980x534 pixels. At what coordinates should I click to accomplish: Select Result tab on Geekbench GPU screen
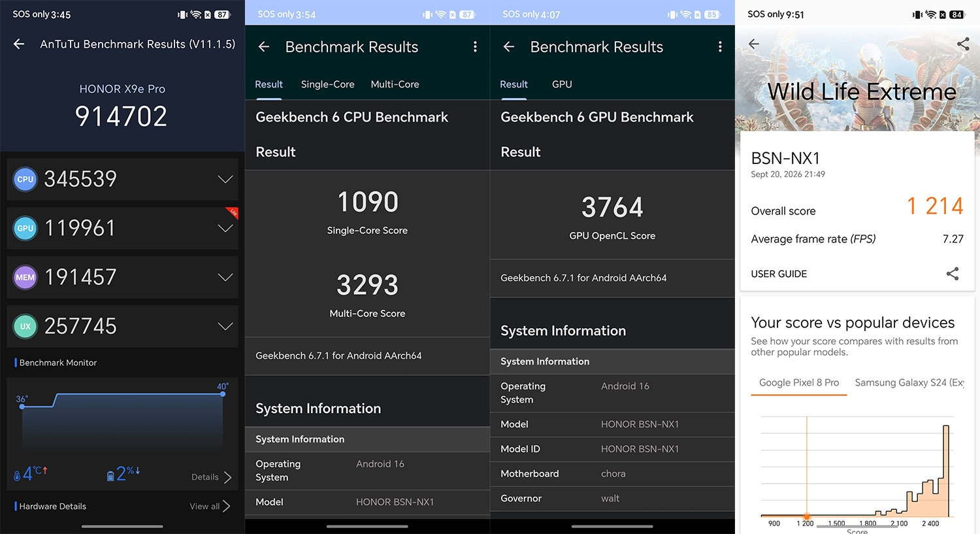[x=514, y=84]
